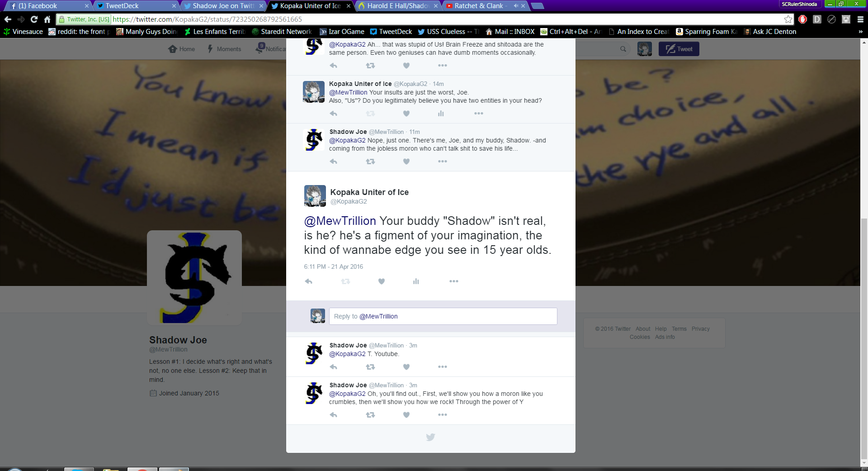Bookmark this page with the star icon
Screen dimensions: 868x471
[x=788, y=19]
